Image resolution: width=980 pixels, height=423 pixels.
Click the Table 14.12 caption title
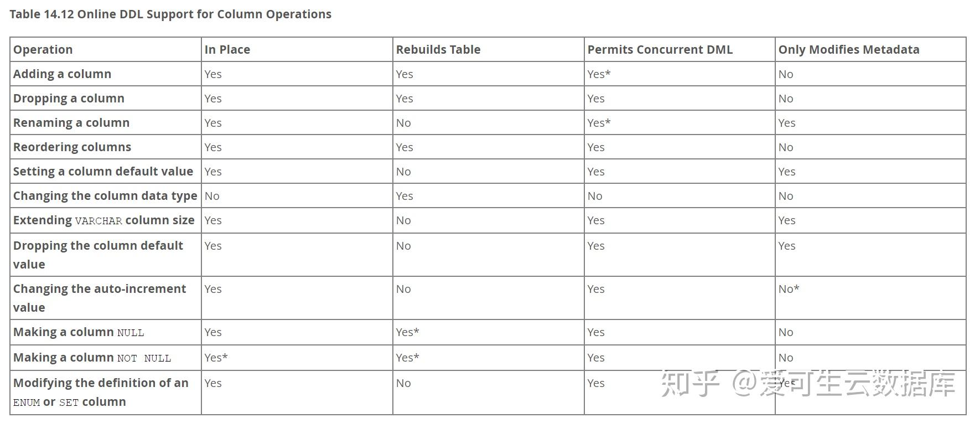pyautogui.click(x=170, y=14)
